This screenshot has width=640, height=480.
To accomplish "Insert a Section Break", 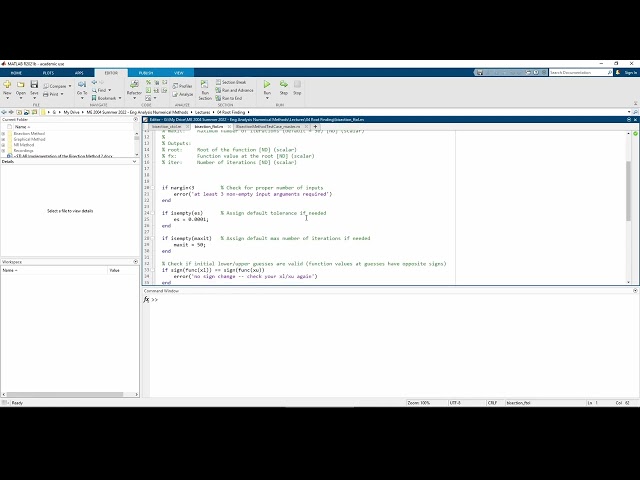I will pyautogui.click(x=231, y=82).
